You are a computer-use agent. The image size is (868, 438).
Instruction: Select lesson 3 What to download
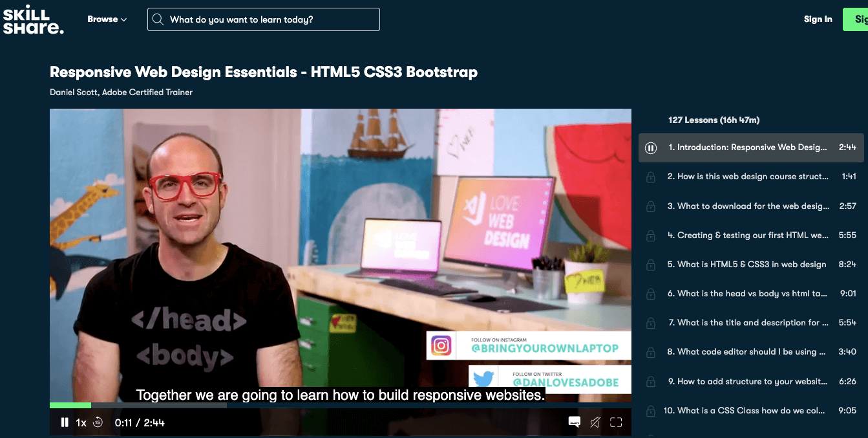click(751, 206)
